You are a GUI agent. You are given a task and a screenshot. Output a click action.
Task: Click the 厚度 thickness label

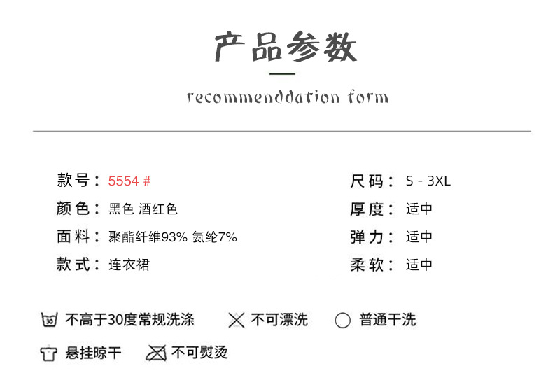367,209
